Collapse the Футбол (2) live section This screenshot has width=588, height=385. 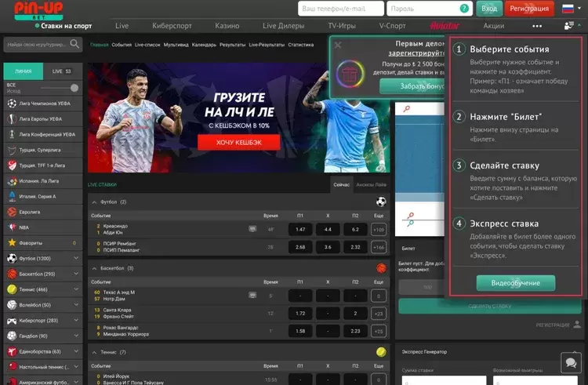click(x=94, y=202)
